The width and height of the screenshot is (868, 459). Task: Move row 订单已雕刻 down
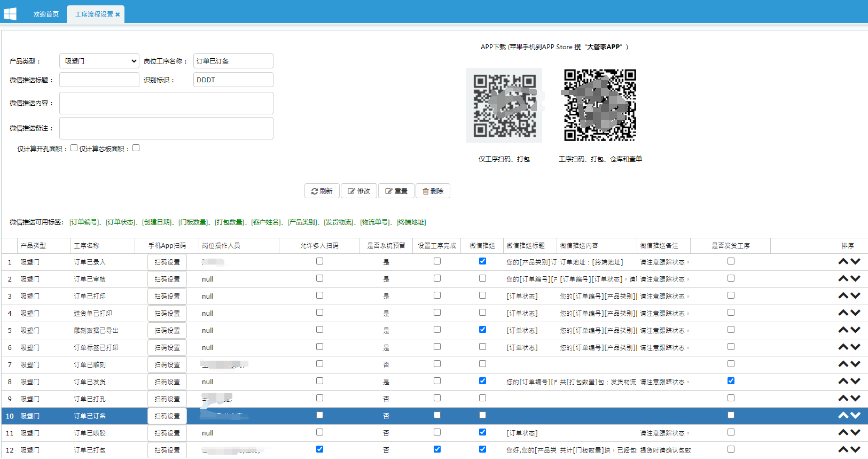click(855, 364)
